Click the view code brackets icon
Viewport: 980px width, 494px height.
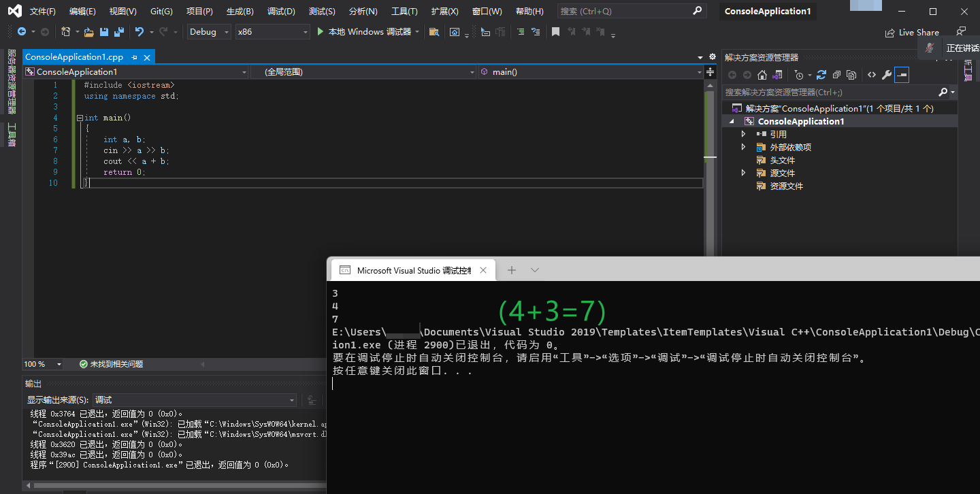[871, 75]
